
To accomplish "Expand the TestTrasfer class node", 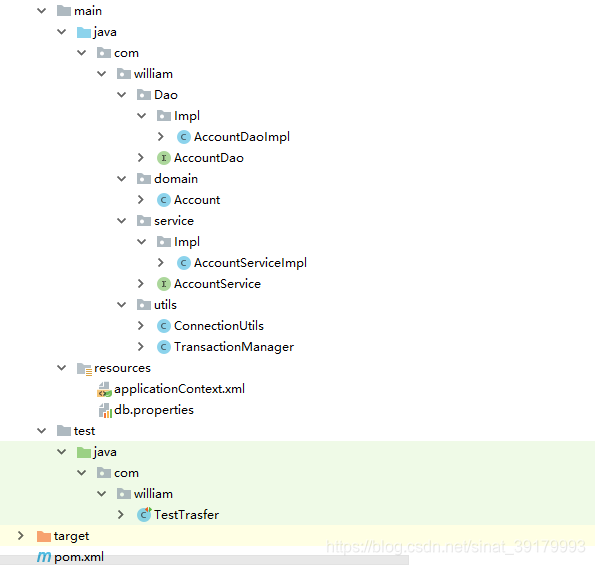I will [121, 515].
